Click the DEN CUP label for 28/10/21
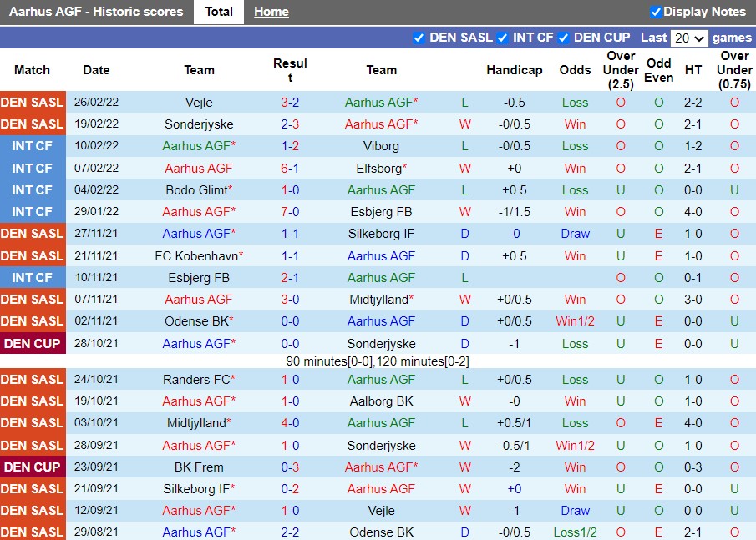The height and width of the screenshot is (540, 756). tap(33, 344)
